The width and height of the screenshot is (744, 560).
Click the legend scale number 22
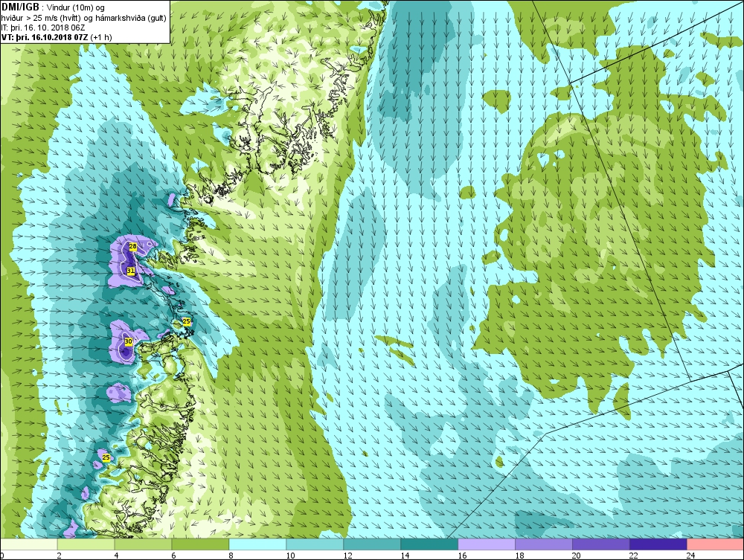633,556
